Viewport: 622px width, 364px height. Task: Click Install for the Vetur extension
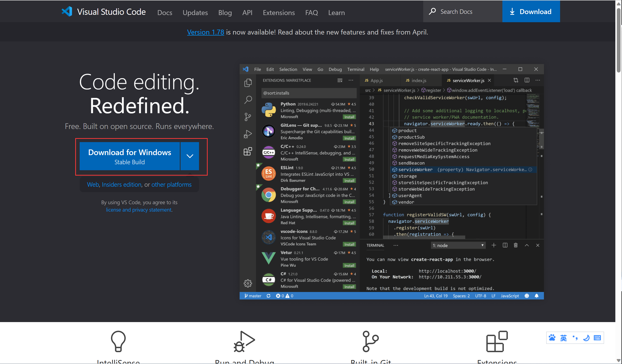[x=349, y=266]
